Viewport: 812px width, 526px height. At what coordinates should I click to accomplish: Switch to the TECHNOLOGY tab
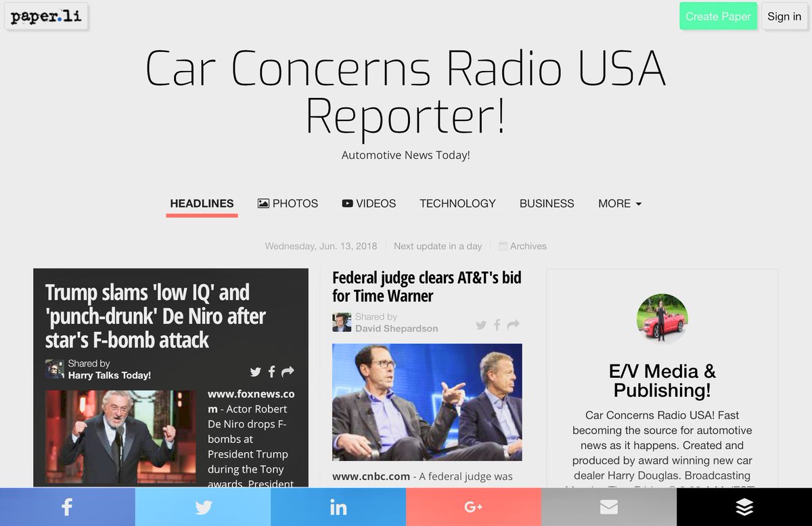pyautogui.click(x=457, y=204)
